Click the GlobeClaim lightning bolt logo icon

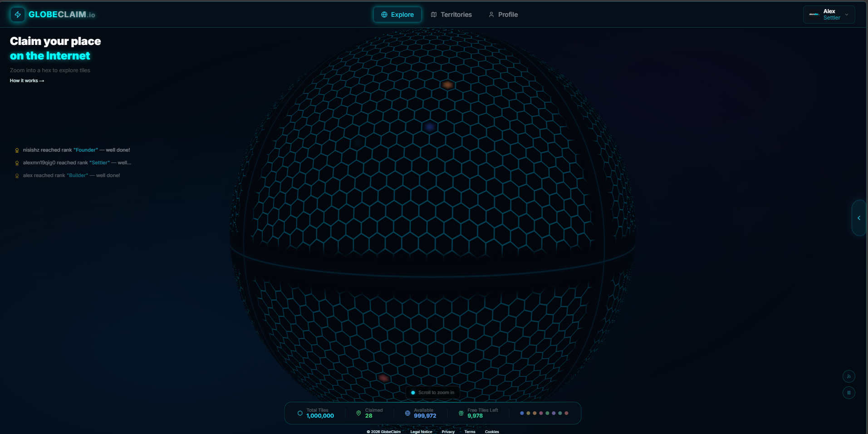[17, 14]
